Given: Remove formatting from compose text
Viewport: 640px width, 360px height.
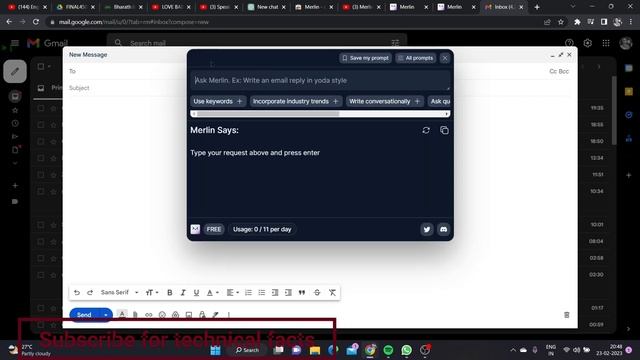Looking at the screenshot, I should click(x=332, y=293).
